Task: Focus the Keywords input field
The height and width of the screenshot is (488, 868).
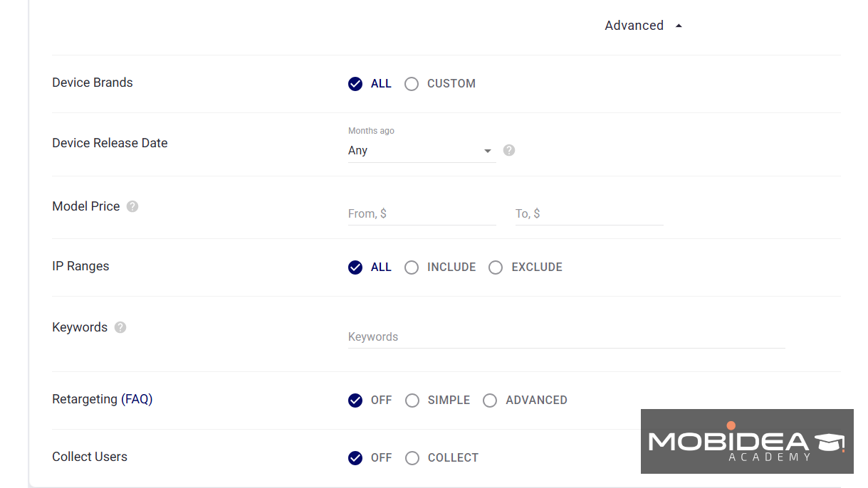Action: (566, 336)
